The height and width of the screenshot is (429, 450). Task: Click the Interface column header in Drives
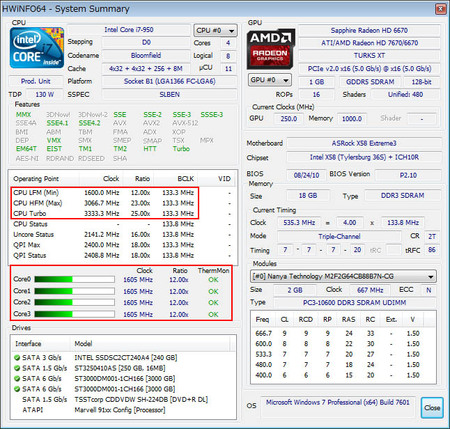pos(41,344)
